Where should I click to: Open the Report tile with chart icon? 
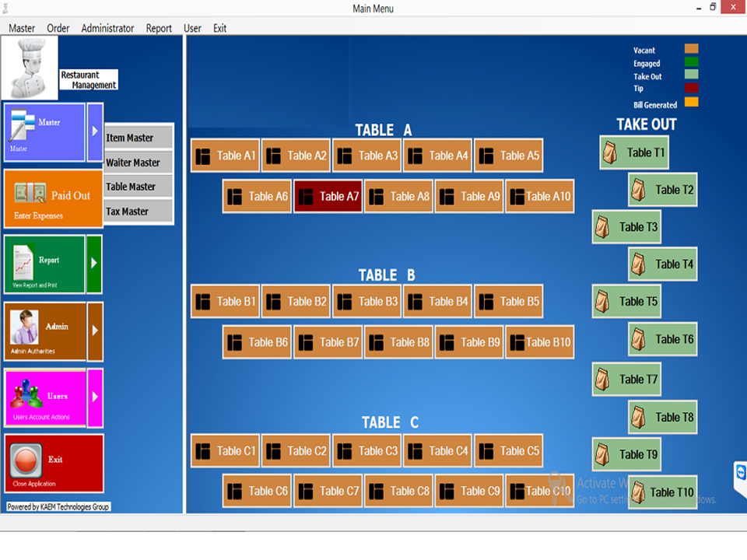pos(44,264)
